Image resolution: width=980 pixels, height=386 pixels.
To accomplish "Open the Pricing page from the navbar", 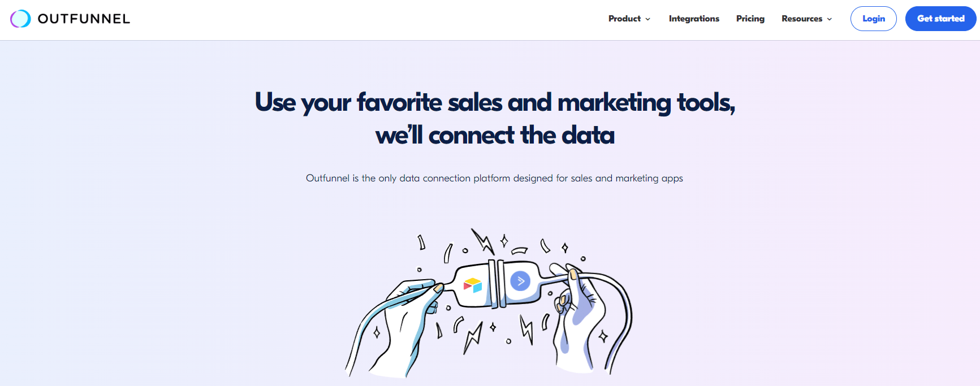I will tap(750, 19).
